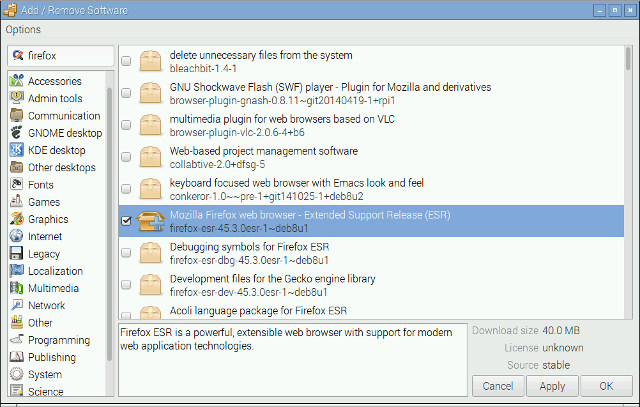Click the firefox-esr open package icon

pyautogui.click(x=150, y=221)
